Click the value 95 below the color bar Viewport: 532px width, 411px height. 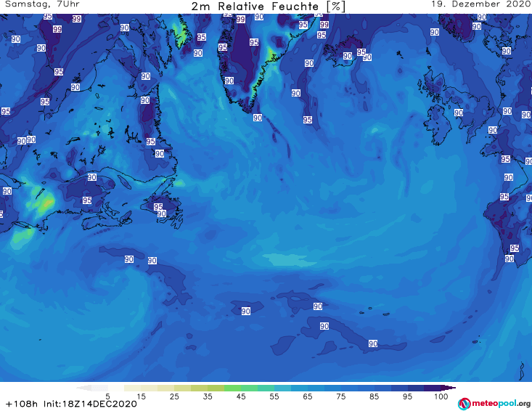click(407, 396)
